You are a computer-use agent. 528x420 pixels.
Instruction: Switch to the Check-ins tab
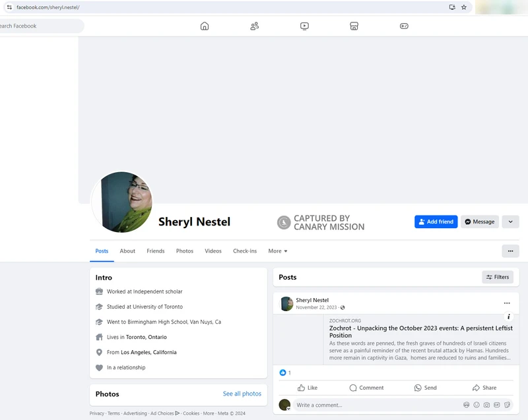pyautogui.click(x=245, y=251)
